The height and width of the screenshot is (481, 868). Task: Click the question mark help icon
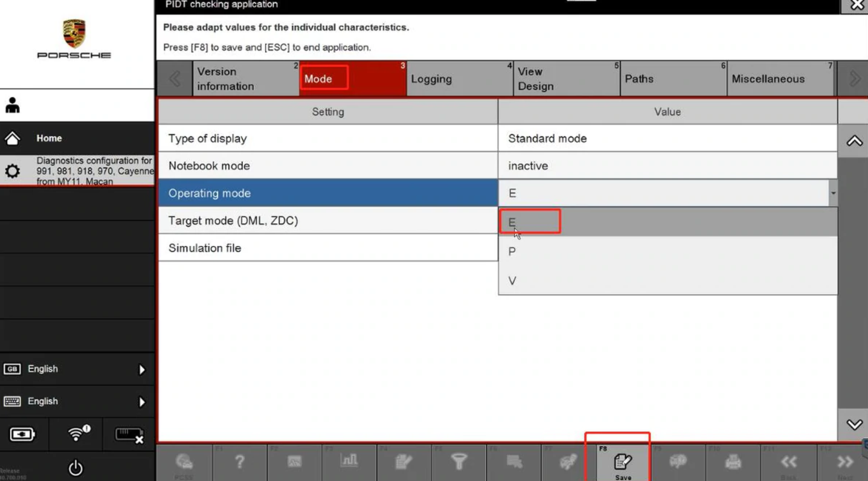(x=239, y=461)
